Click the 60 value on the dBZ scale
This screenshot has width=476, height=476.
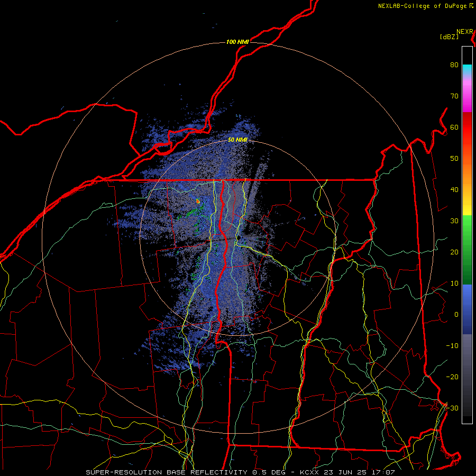454,127
